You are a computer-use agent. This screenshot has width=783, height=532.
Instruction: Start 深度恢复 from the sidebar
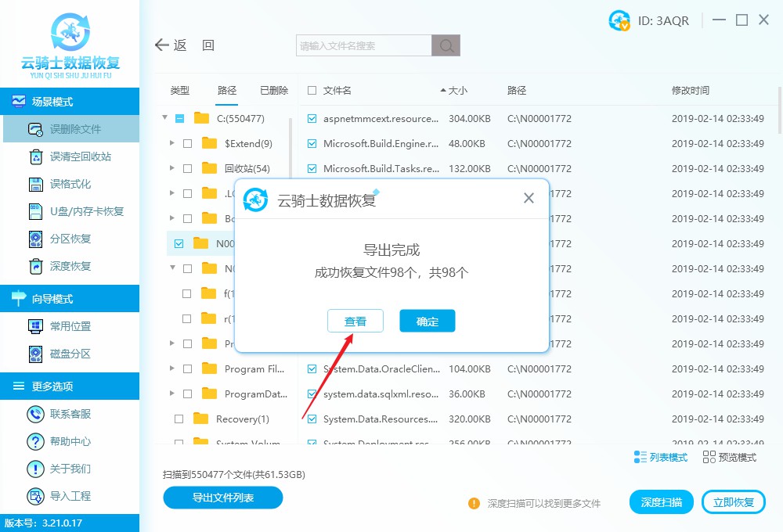click(70, 267)
